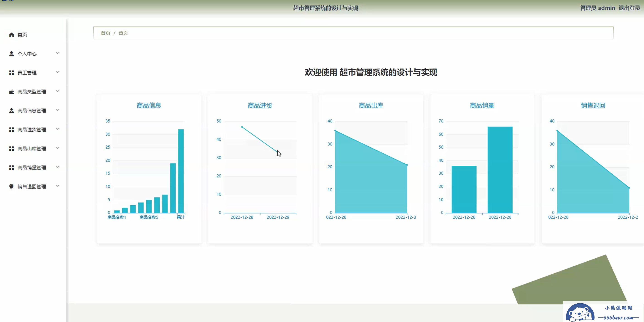This screenshot has height=322, width=644.
Task: Click the bulb icon beside 销售退回管理
Action: coord(12,186)
